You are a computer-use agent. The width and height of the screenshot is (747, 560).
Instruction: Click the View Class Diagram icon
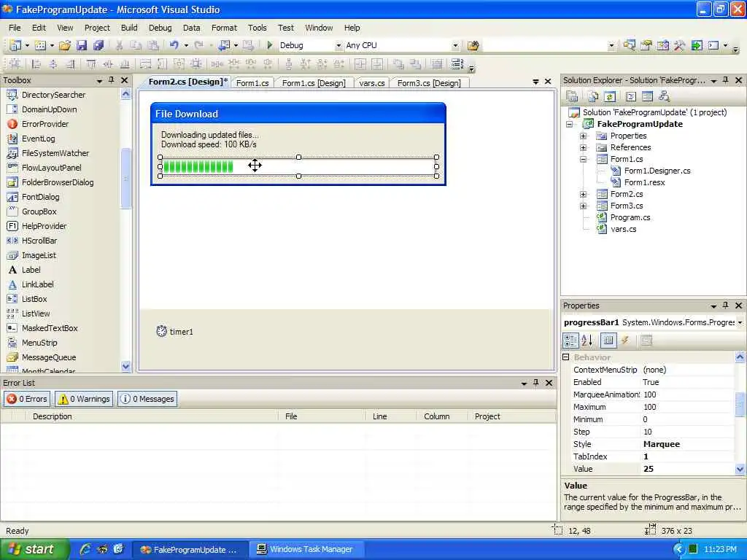coord(664,97)
